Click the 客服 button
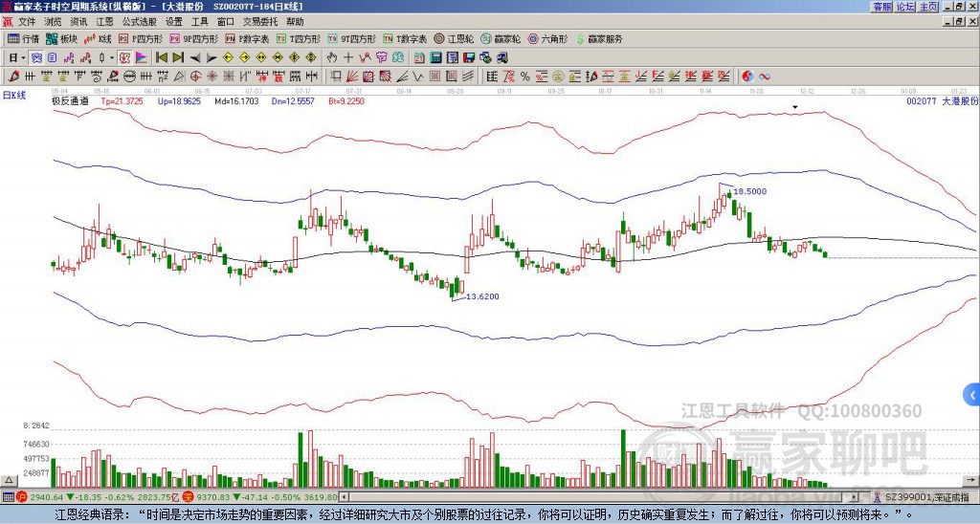Viewport: 980px width, 524px height. coord(882,7)
